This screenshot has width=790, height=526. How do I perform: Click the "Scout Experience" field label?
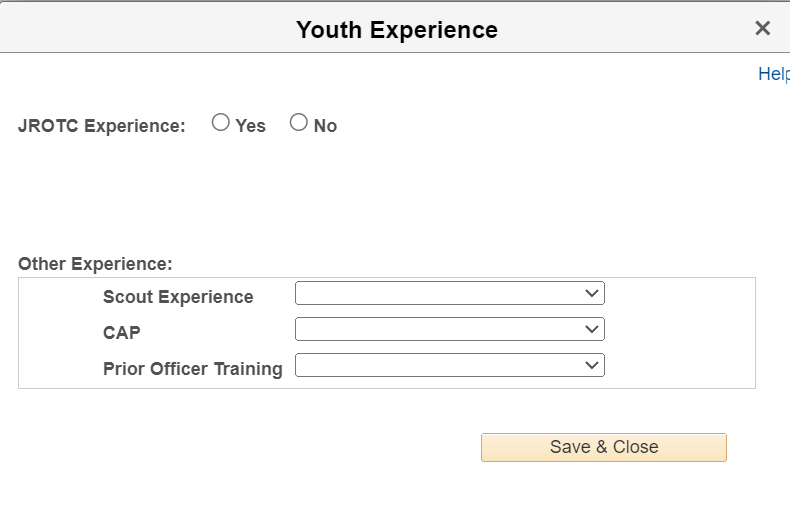[178, 297]
